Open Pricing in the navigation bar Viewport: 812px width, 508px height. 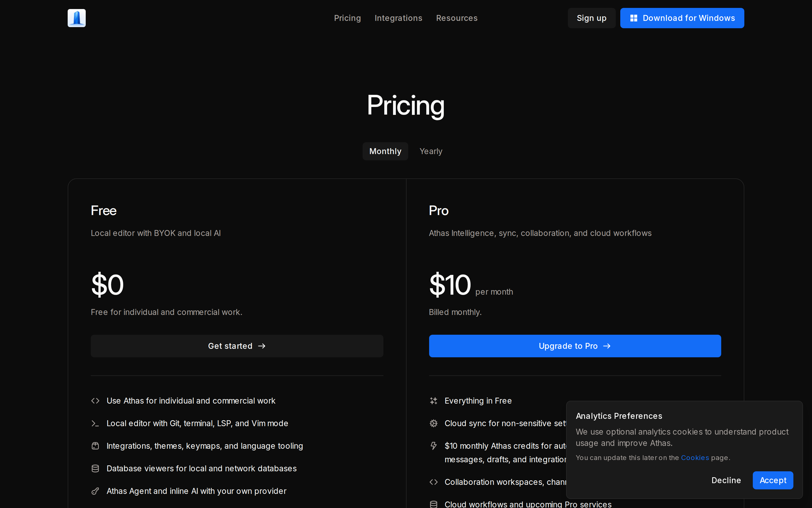[x=347, y=18]
